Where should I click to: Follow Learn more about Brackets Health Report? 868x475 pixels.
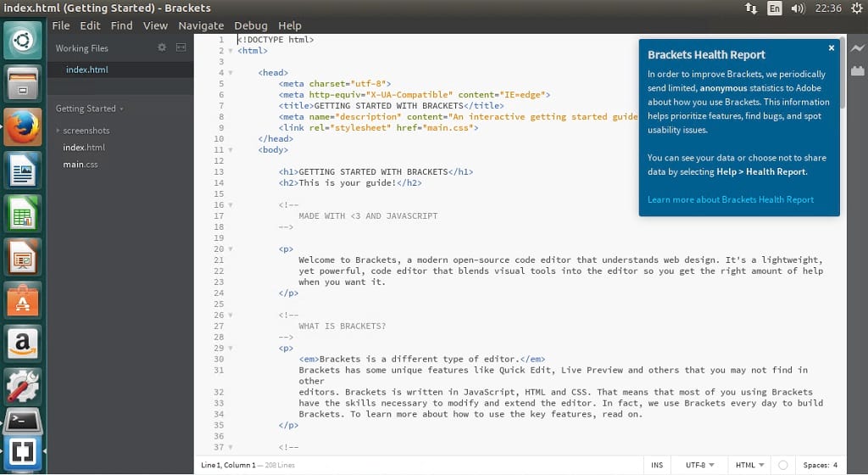coord(731,199)
